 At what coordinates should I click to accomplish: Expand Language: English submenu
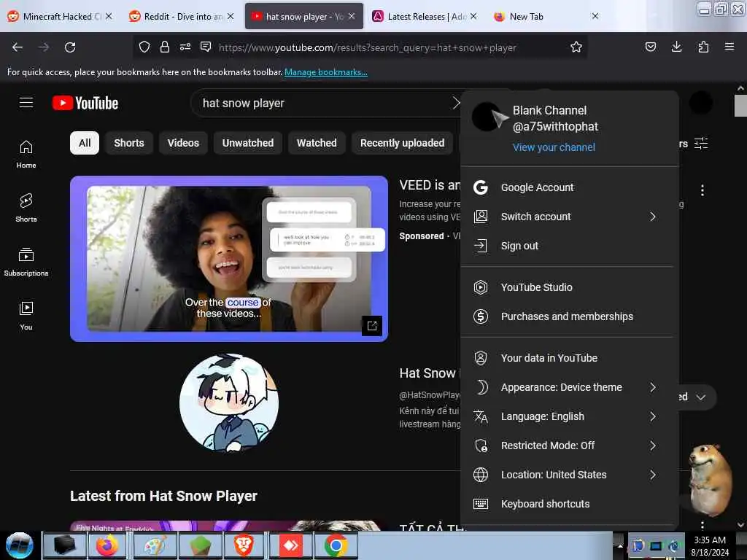(653, 416)
